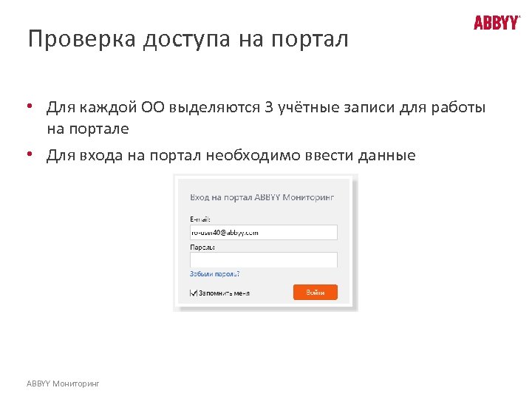Click the red ABBYY logo
The height and width of the screenshot is (399, 532).
[x=497, y=23]
